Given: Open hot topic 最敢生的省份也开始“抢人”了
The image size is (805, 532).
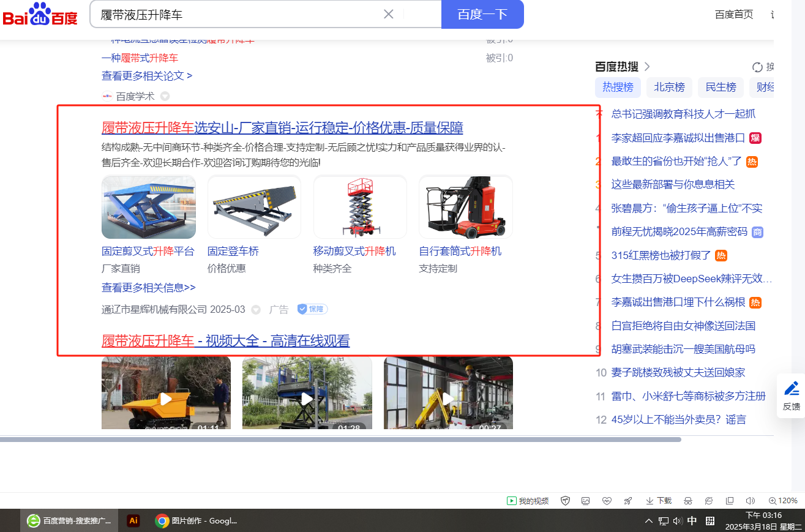Looking at the screenshot, I should [676, 162].
